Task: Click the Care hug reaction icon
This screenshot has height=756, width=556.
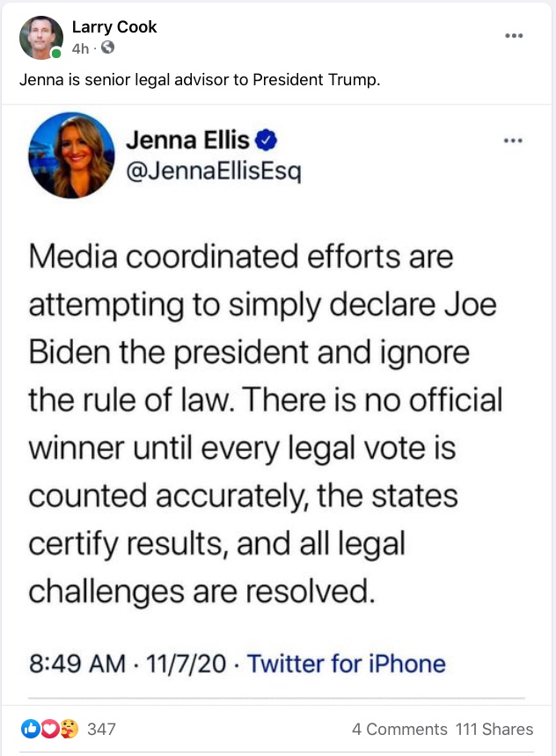Action: [69, 729]
